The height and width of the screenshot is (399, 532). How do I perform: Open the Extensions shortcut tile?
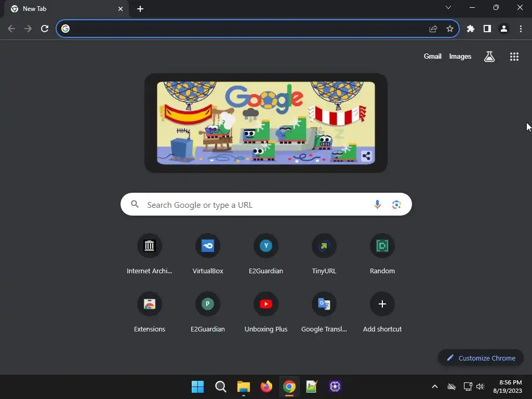[149, 311]
